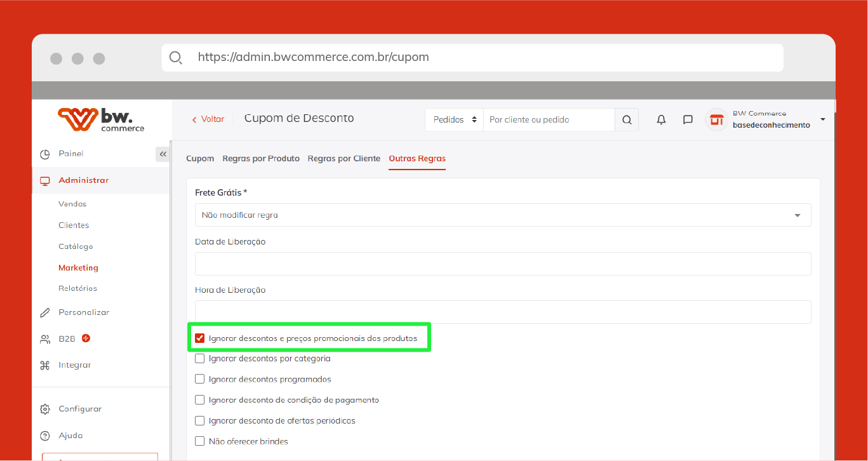Open Personalizar in the sidebar
This screenshot has width=868, height=461.
[84, 312]
